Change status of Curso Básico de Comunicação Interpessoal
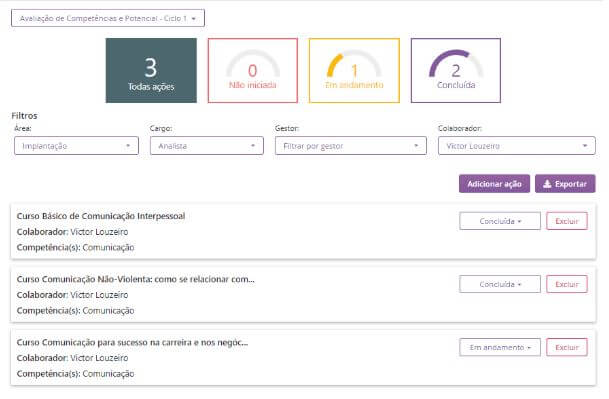Viewport: 609px width, 399px height. pyautogui.click(x=500, y=221)
